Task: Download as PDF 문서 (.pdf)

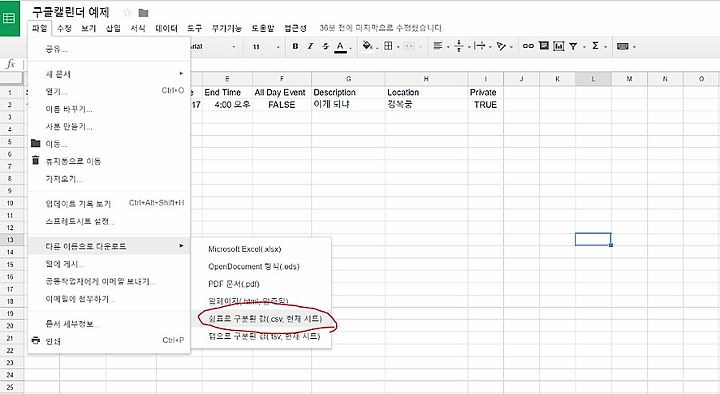Action: pos(261,284)
